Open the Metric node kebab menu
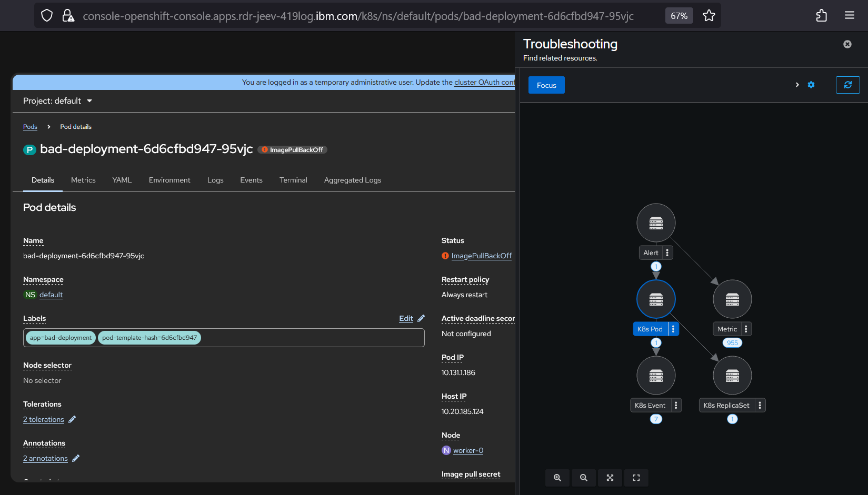The height and width of the screenshot is (495, 868). [x=746, y=329]
